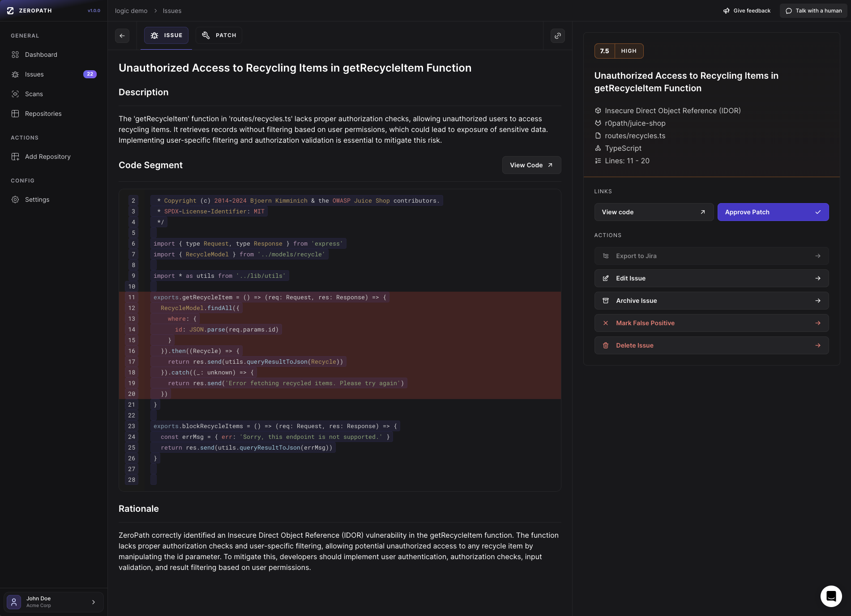Screen dimensions: 851x616
Task: Click the Repositories table icon
Action: [15, 114]
